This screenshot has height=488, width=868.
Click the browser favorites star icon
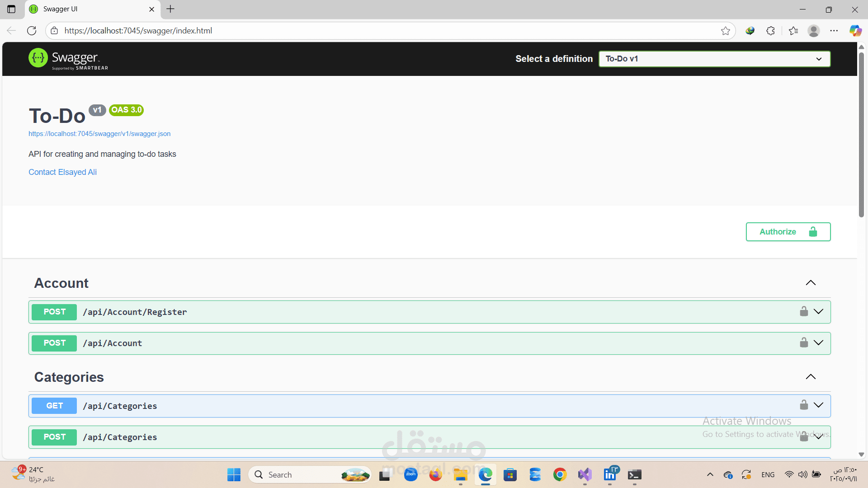(726, 31)
